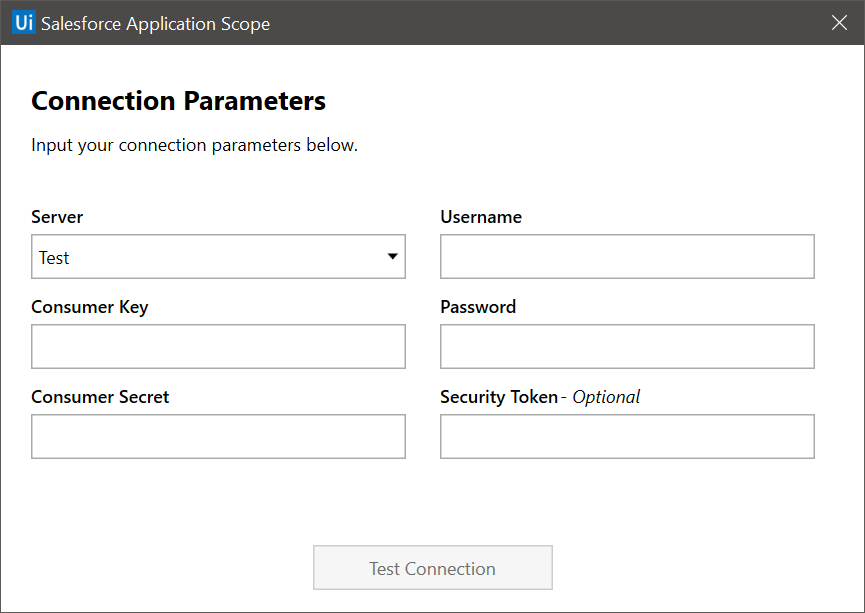The image size is (865, 613).
Task: Click the Security Token optional field
Action: (627, 436)
